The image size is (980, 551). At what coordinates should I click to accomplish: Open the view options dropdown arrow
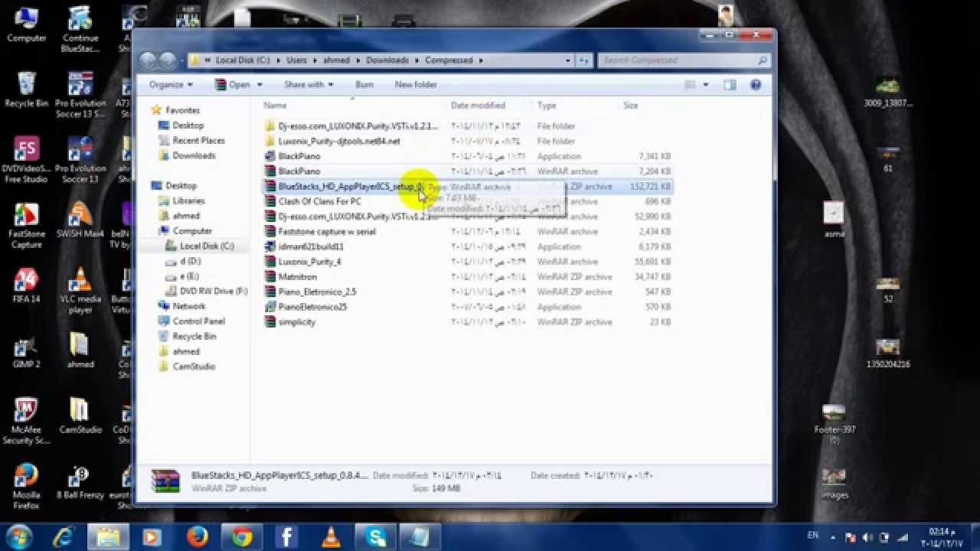[705, 85]
